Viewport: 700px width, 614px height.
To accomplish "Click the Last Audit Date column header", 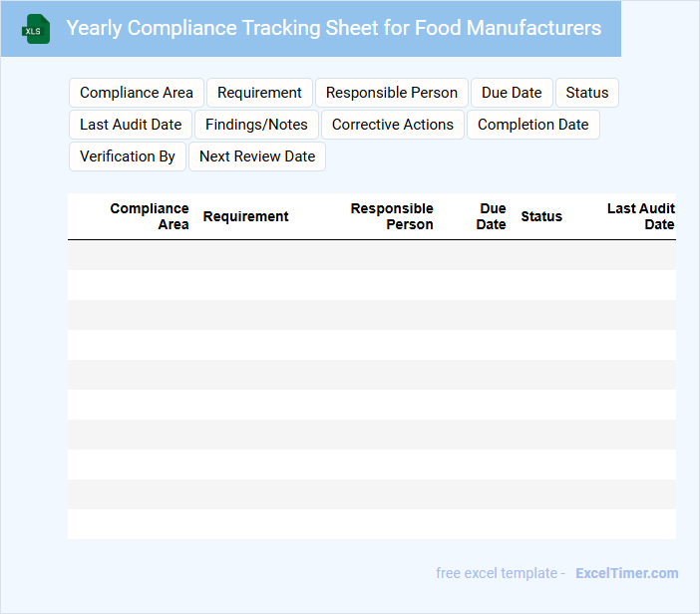I will click(641, 216).
